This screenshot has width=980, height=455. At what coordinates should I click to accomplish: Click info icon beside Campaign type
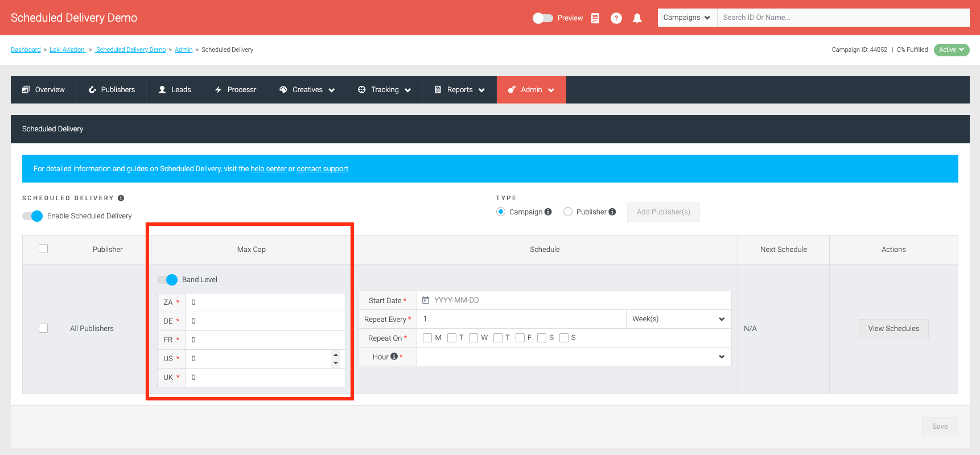point(548,212)
